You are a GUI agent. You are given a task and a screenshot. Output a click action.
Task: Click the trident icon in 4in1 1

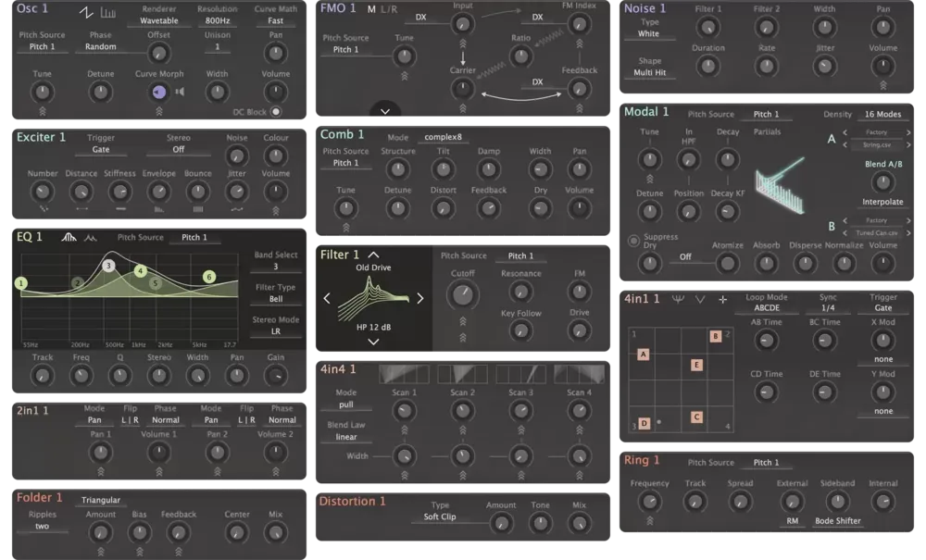tap(678, 299)
